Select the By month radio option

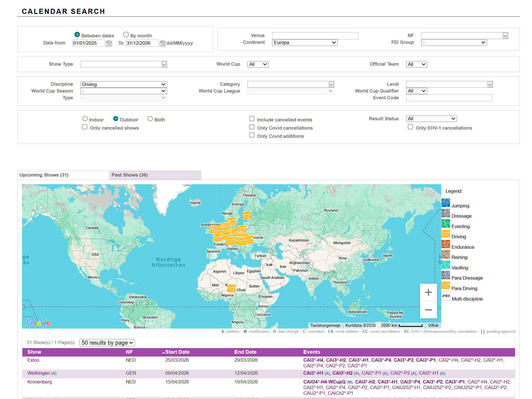126,35
